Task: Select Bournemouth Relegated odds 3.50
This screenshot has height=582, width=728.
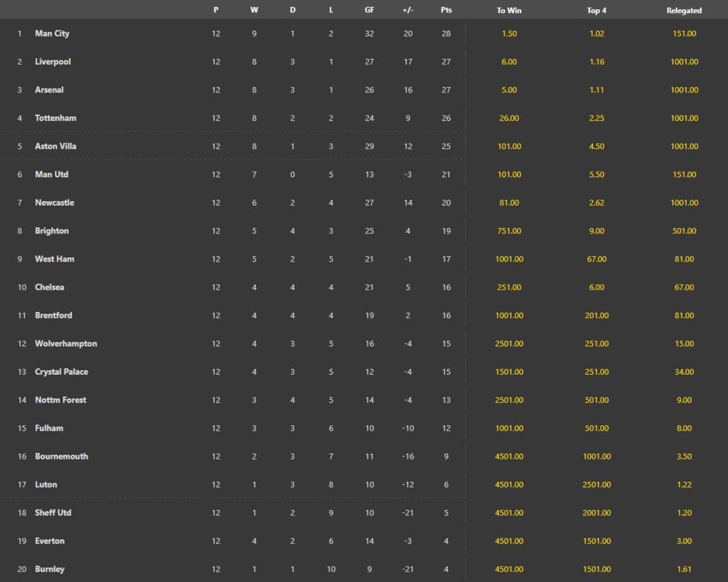Action: [x=685, y=457]
